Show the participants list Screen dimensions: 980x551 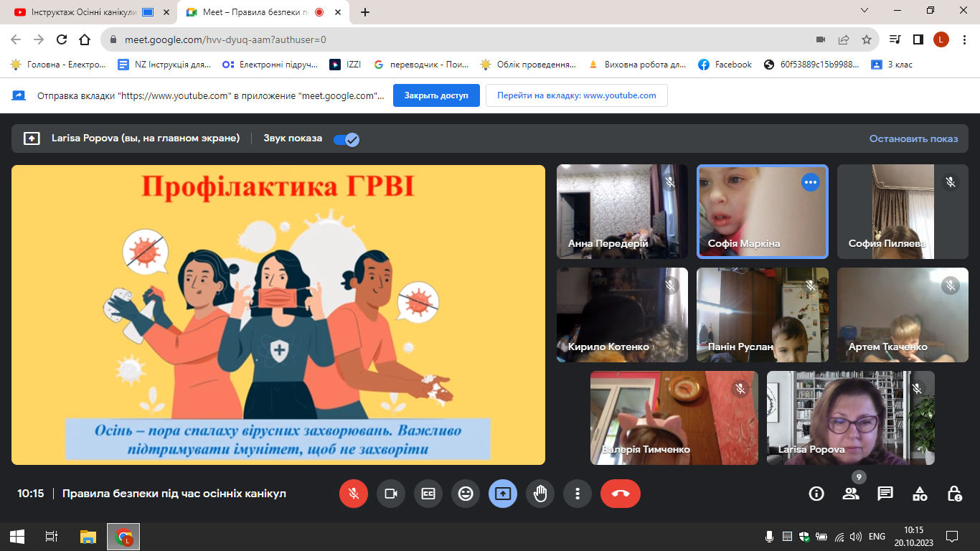(851, 494)
